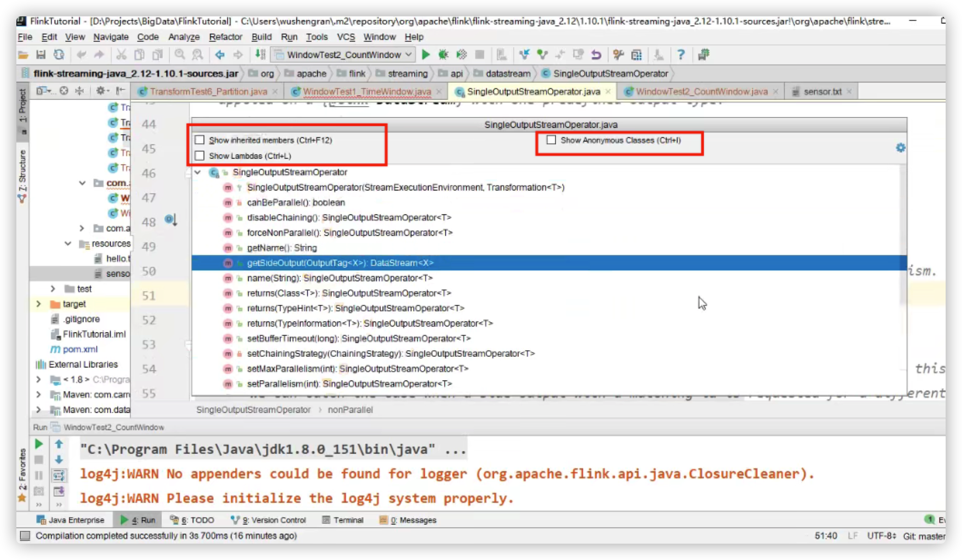Open the Refactor menu

coord(225,37)
